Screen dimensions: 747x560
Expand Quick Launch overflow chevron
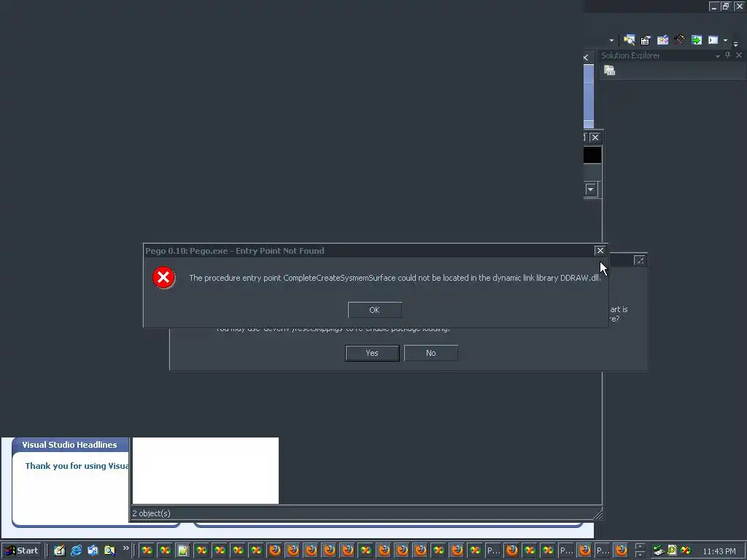point(125,548)
